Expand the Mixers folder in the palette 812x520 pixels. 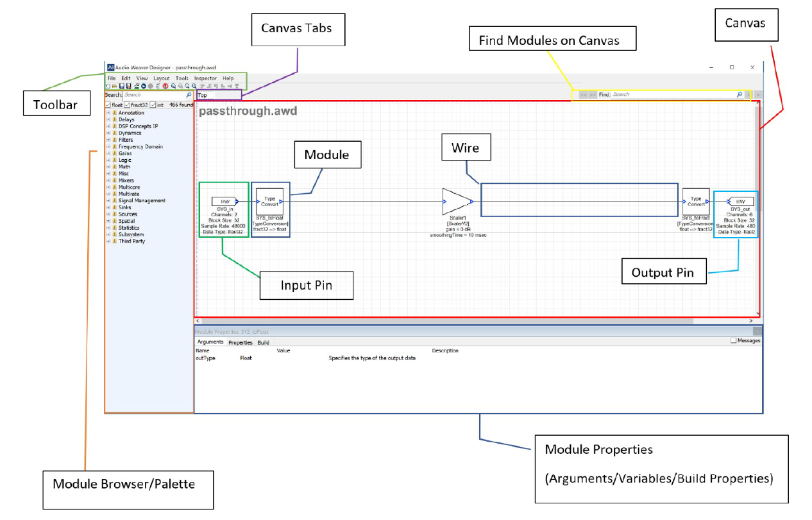click(x=108, y=180)
